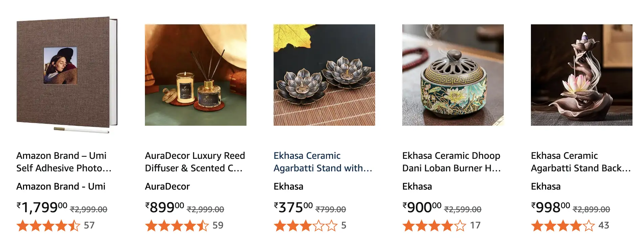
Task: View the backflow agarbatti stand product photo
Action: (581, 75)
